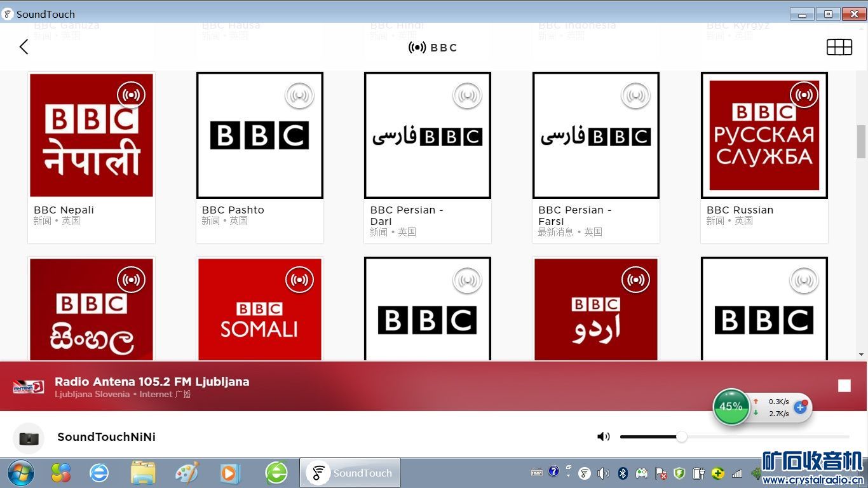Tap broadcast icon on BBC Somali card

coord(299,280)
